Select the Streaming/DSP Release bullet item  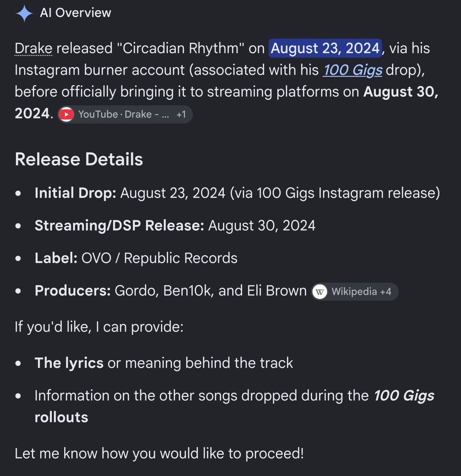[x=175, y=226]
